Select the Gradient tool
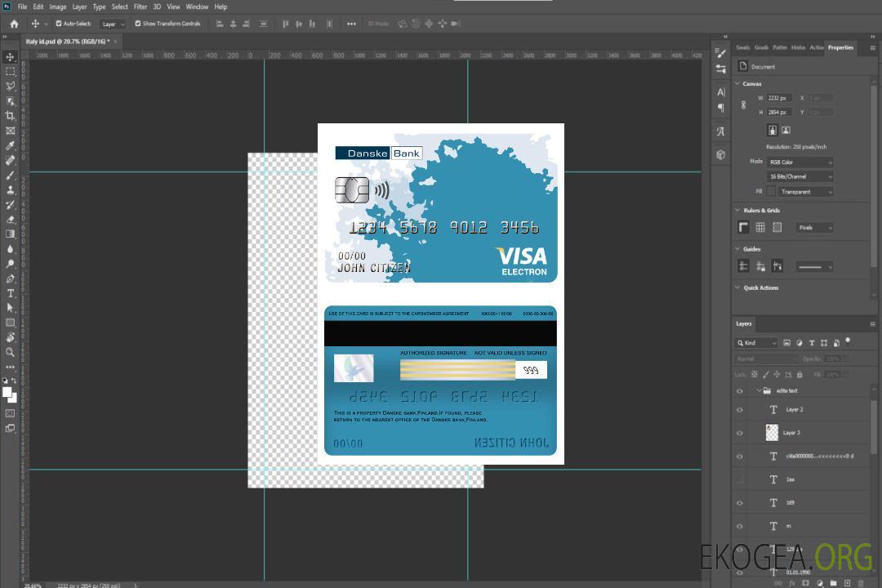Image resolution: width=882 pixels, height=588 pixels. tap(10, 234)
